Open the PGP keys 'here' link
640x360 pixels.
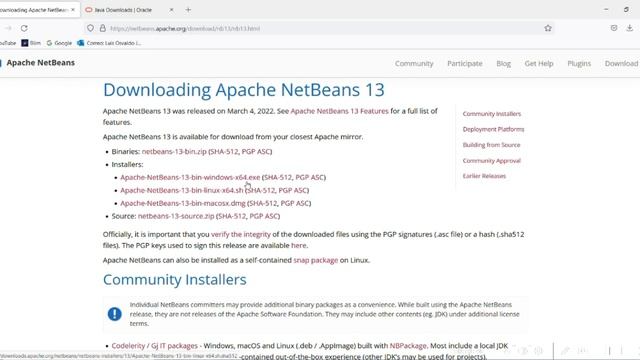298,246
